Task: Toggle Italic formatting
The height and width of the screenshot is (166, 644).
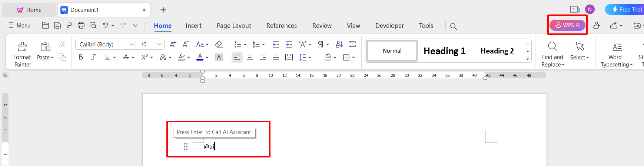Action: [x=93, y=57]
